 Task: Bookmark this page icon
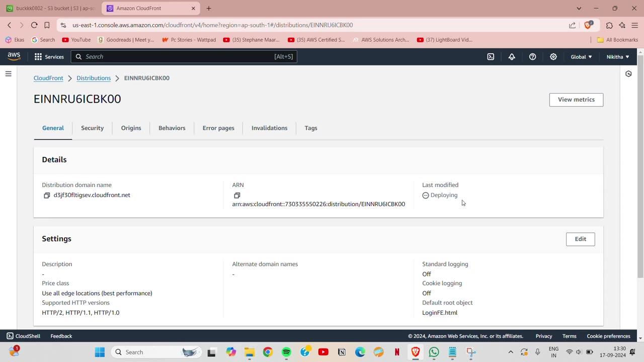pos(47,25)
